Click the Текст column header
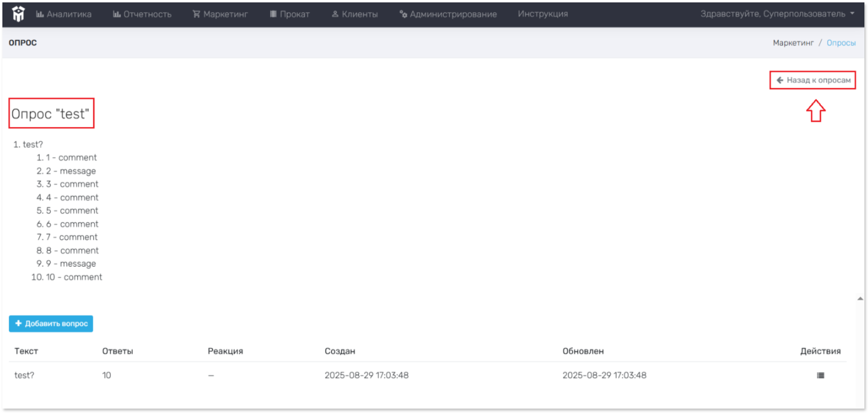Screen dimensions: 868x413 click(26, 351)
